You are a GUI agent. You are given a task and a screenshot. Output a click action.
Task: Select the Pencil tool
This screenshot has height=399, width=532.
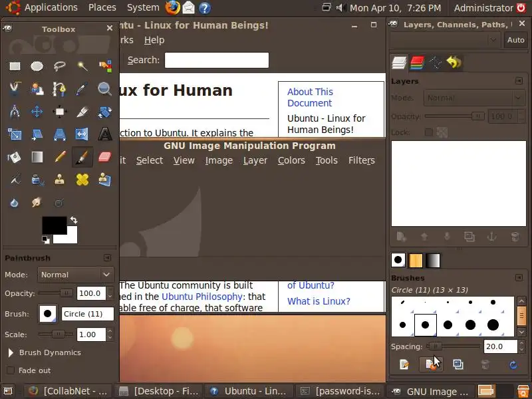click(60, 157)
